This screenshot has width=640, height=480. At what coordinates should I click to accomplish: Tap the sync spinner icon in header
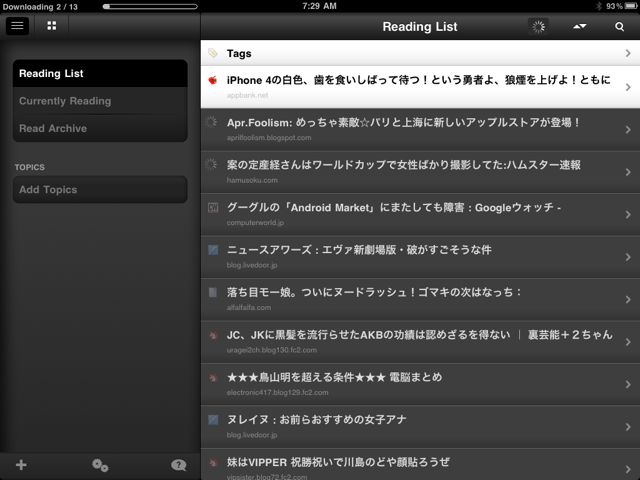pyautogui.click(x=538, y=27)
